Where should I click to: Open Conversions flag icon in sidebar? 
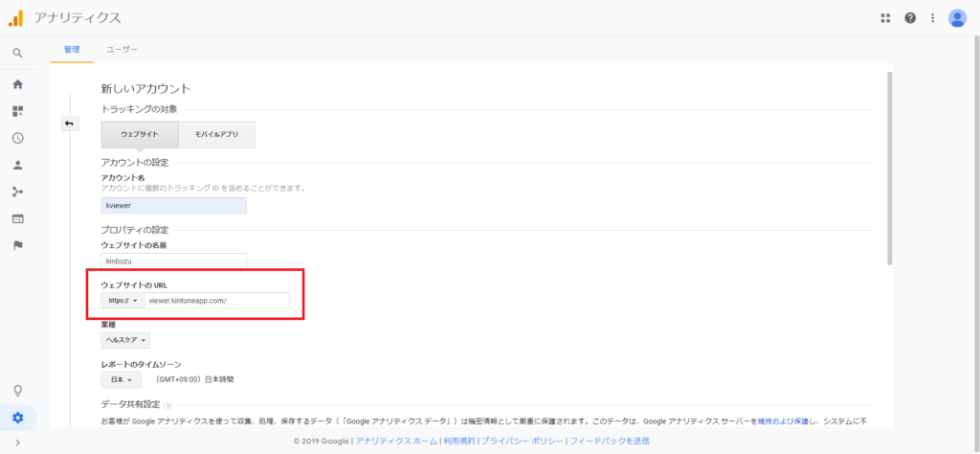(x=17, y=246)
